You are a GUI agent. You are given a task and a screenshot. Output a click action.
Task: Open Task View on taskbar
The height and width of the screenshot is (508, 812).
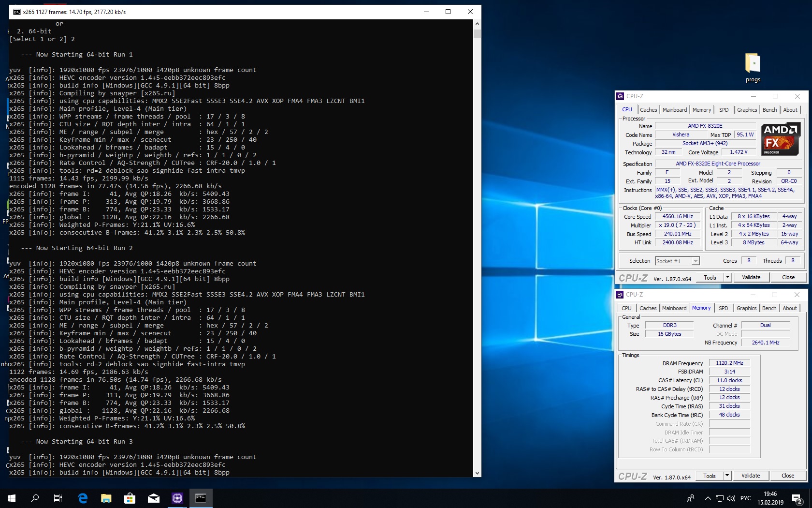point(58,498)
